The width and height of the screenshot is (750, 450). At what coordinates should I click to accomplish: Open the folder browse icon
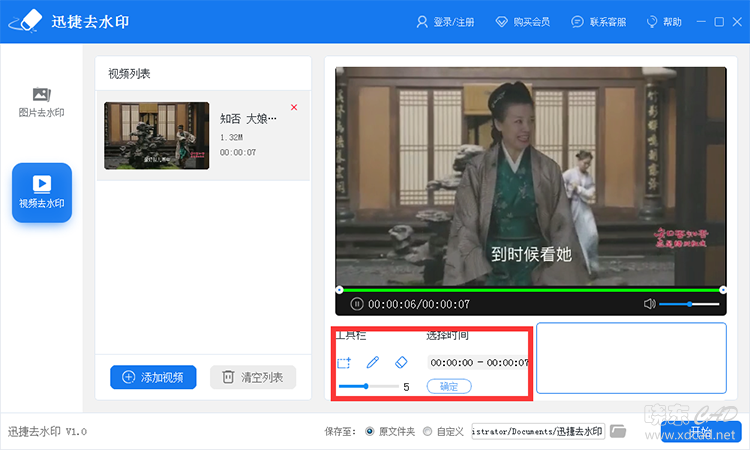click(x=618, y=431)
